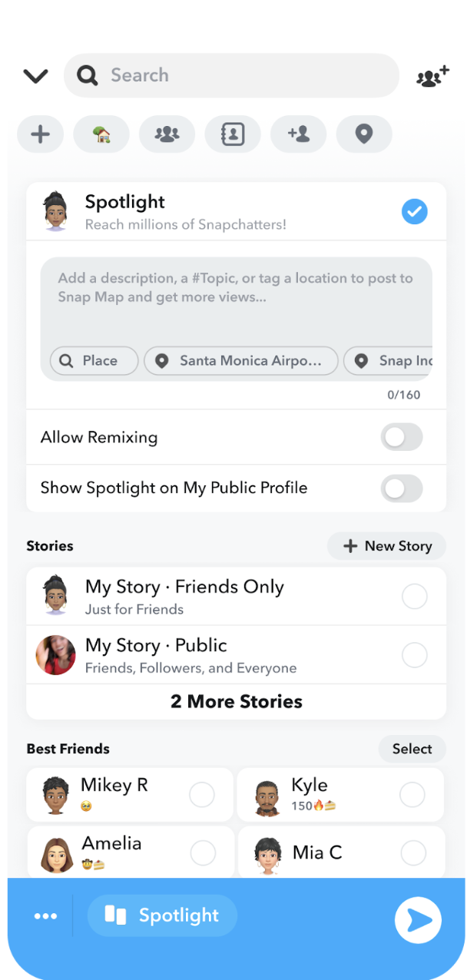Tap the plus shortcut chip
The height and width of the screenshot is (980, 467).
[x=40, y=134]
